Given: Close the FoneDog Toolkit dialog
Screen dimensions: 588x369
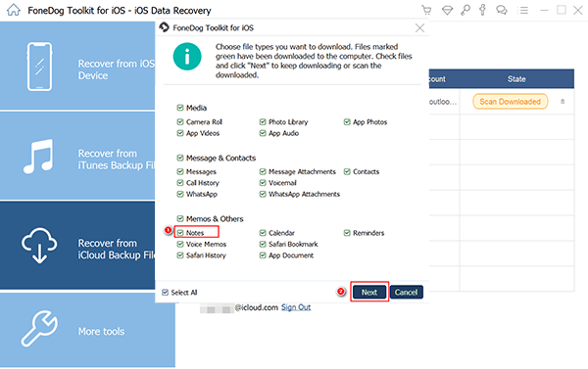Looking at the screenshot, I should [419, 27].
